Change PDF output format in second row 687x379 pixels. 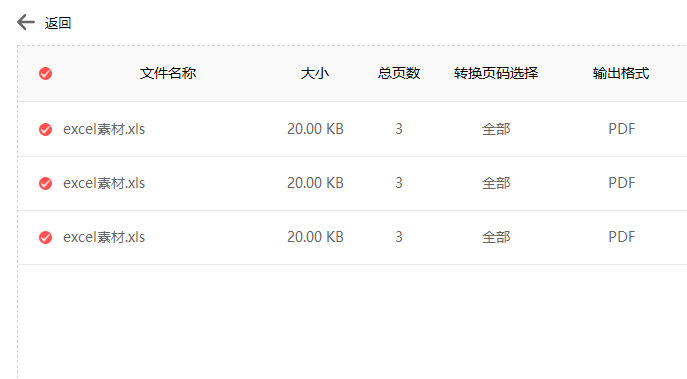pyautogui.click(x=621, y=183)
